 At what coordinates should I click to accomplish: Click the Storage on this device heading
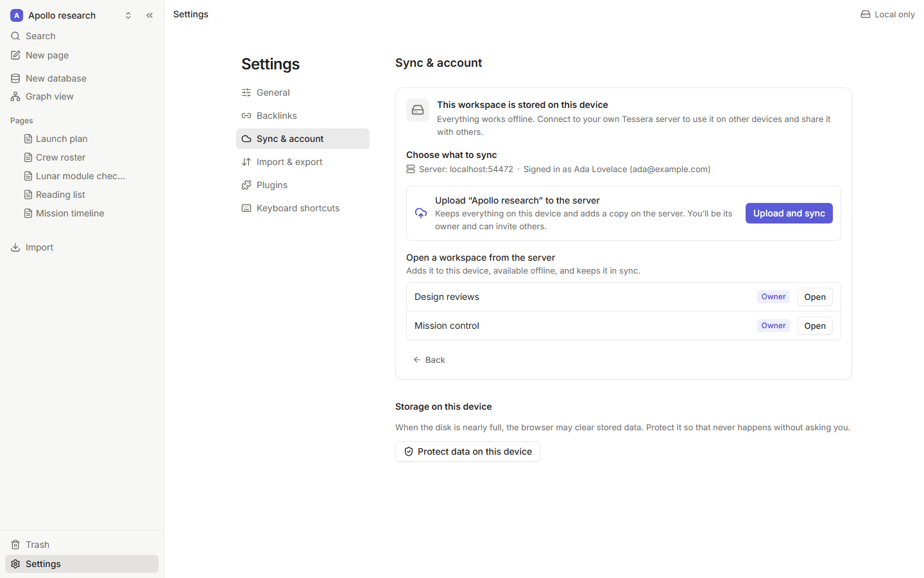click(x=443, y=407)
